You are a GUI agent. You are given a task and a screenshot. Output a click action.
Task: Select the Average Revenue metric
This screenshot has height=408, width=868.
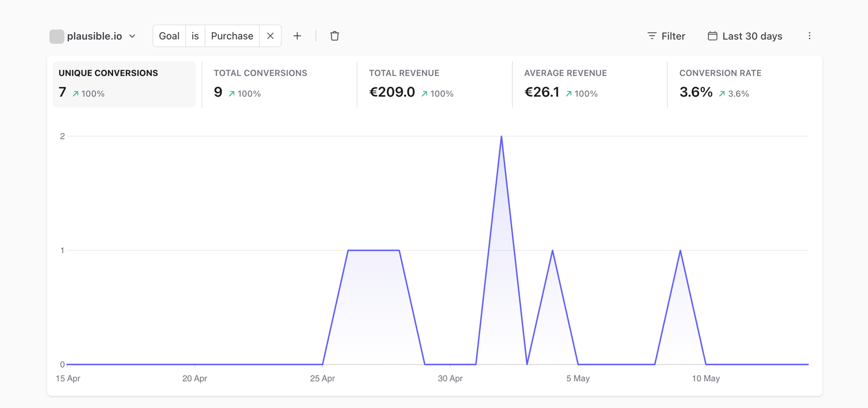point(590,84)
